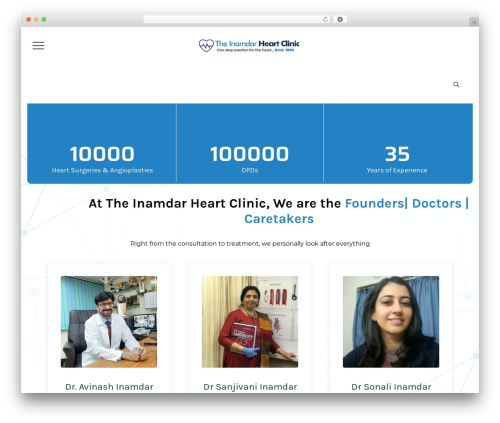Screen dimensions: 500x423
Task: Click the Heart Surgeries & Angioplasties label
Action: coord(102,170)
